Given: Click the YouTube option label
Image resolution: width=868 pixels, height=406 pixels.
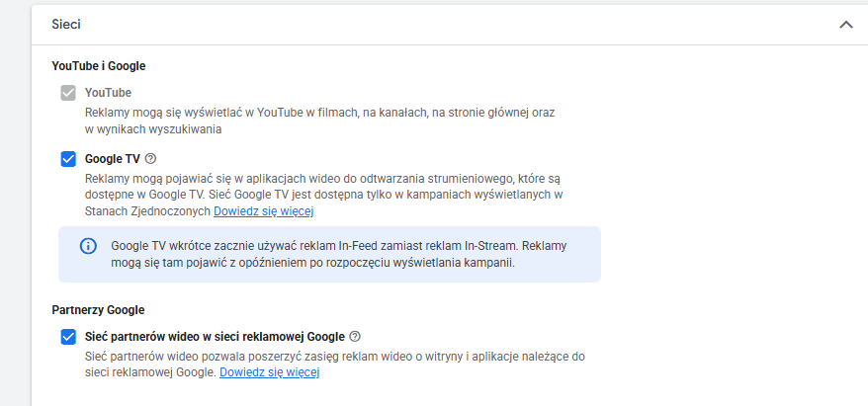Looking at the screenshot, I should 108,93.
